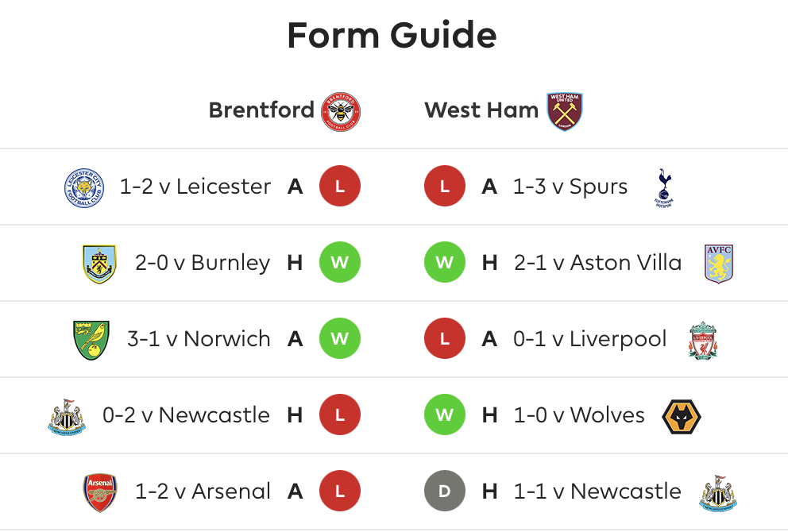Select Newcastle crest beside 0-2 result
Image resolution: width=788 pixels, height=532 pixels.
[67, 416]
